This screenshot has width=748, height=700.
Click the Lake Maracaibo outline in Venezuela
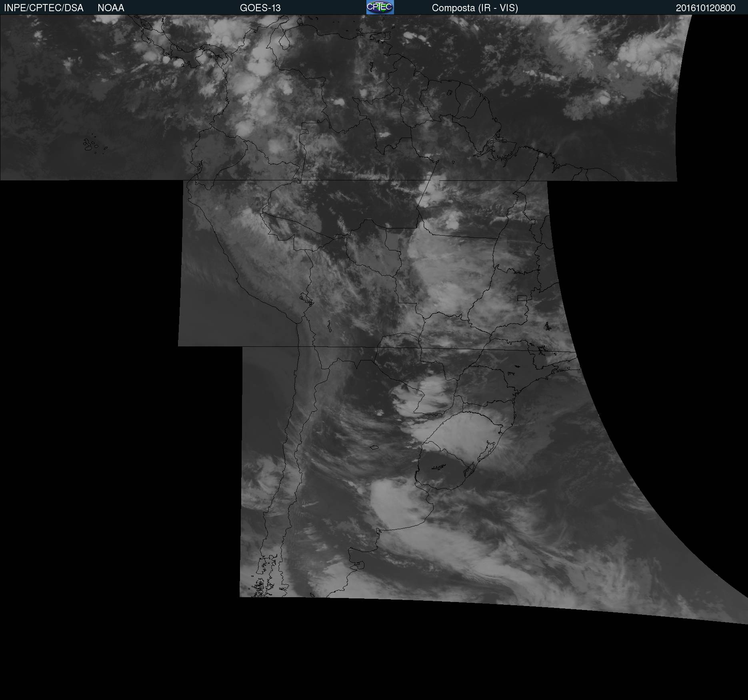(x=284, y=41)
